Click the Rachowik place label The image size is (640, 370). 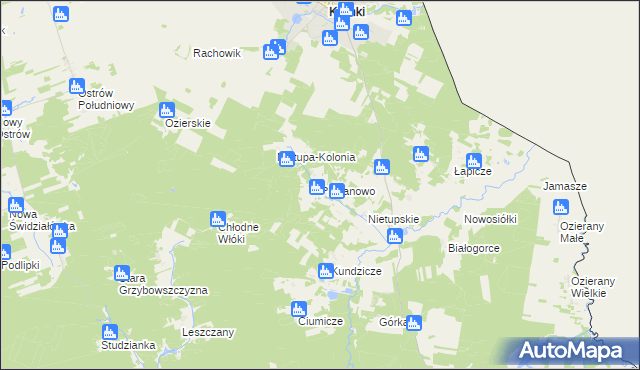(x=217, y=53)
